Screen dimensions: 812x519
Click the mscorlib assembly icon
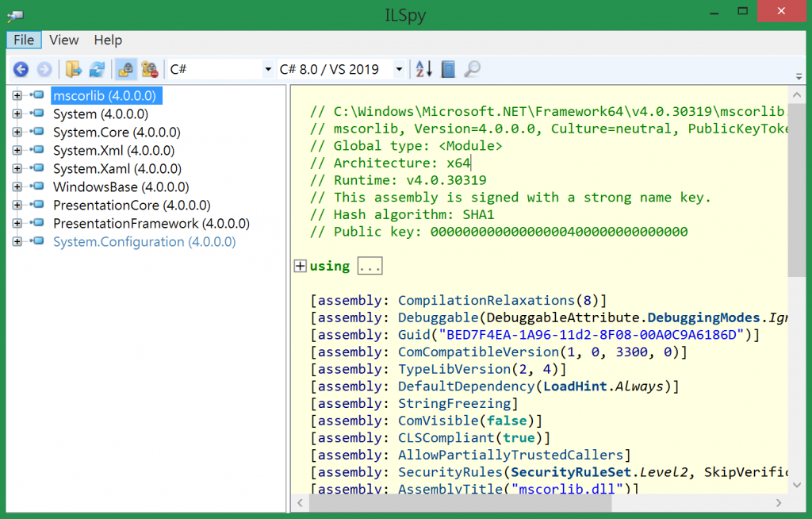coord(36,95)
